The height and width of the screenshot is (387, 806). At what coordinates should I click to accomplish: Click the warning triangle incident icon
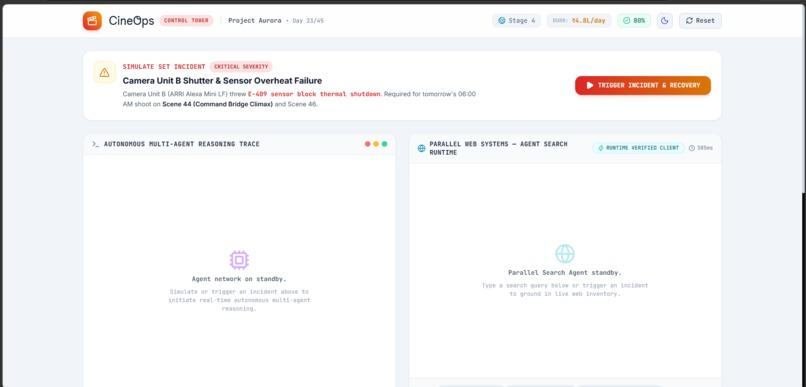[104, 72]
